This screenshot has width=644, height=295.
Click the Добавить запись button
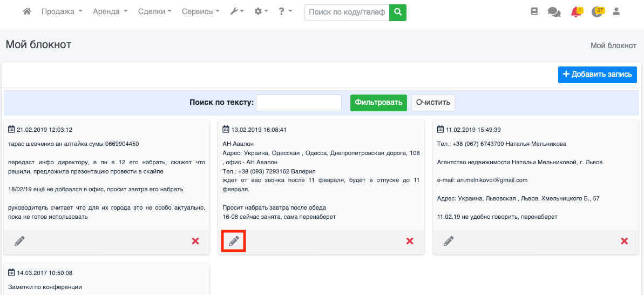click(597, 75)
